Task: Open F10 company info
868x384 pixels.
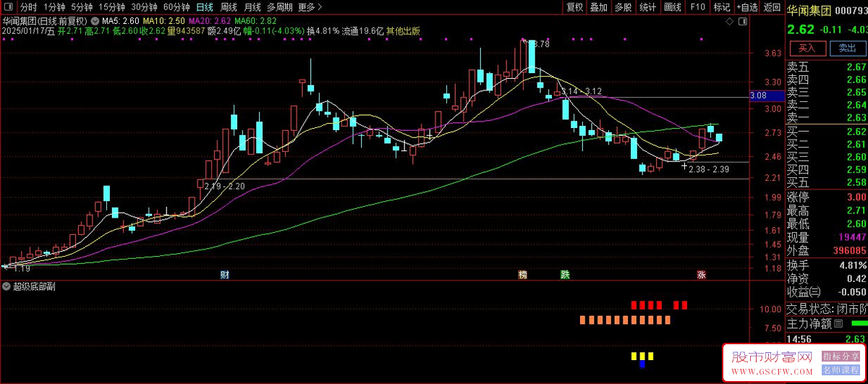Action: point(697,7)
